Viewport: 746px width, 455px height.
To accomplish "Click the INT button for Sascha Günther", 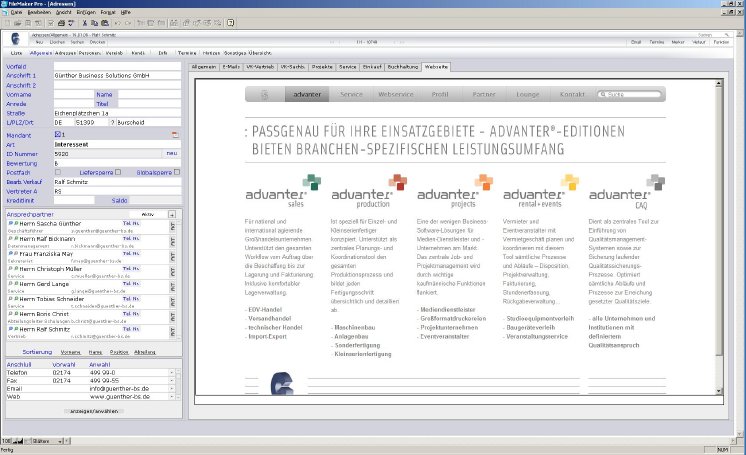I will pos(173,227).
